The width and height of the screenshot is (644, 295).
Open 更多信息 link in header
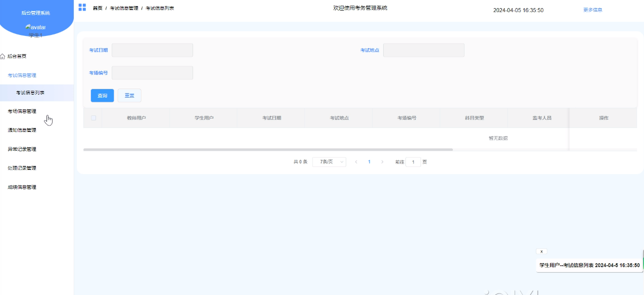pos(592,10)
